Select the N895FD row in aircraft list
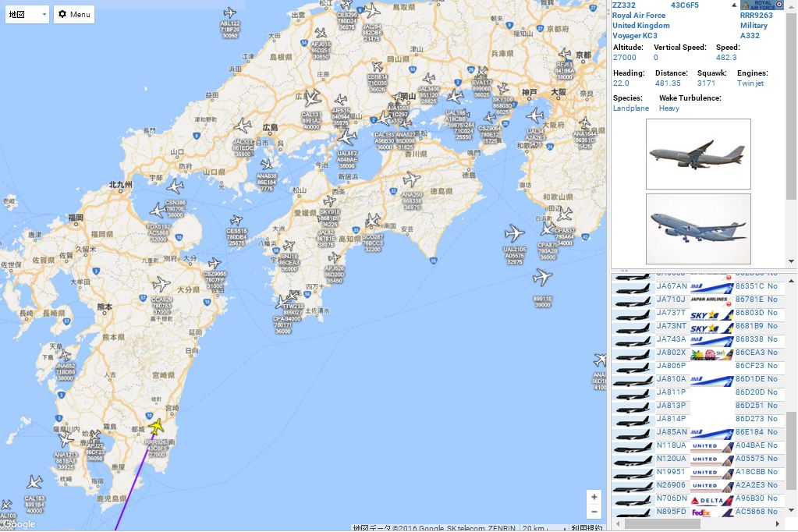The height and width of the screenshot is (532, 798). click(x=698, y=512)
